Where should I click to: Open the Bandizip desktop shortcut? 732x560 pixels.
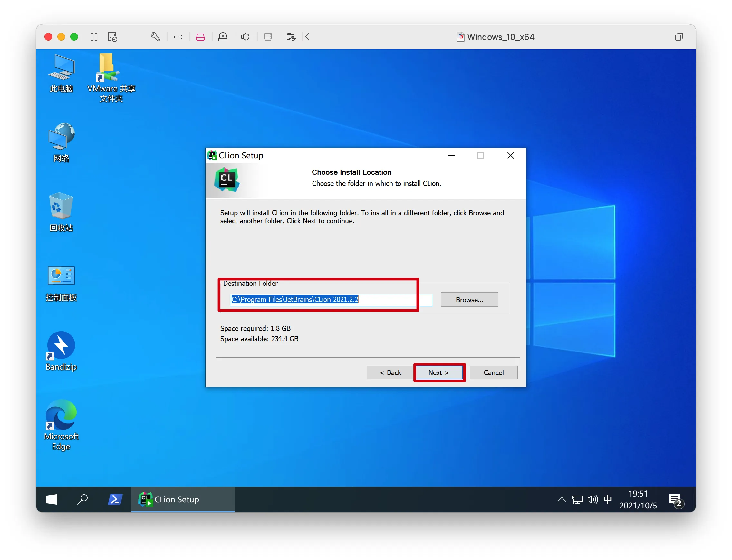point(61,351)
